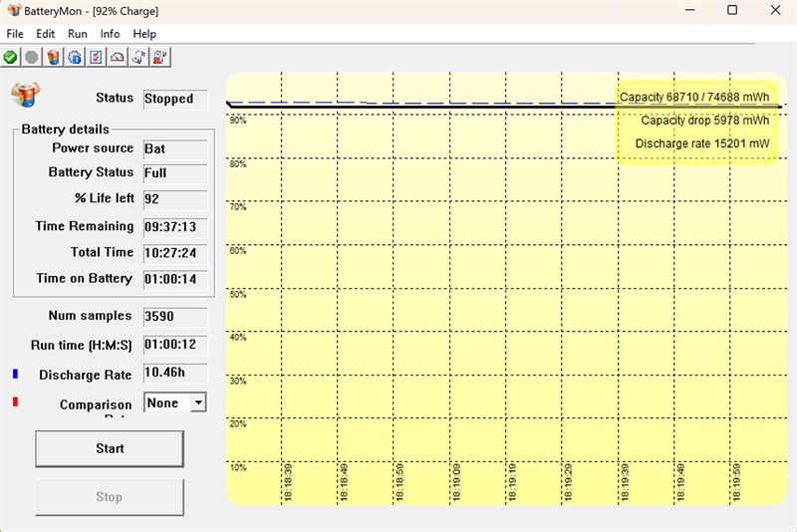Click the red Comparison color marker

(15, 401)
